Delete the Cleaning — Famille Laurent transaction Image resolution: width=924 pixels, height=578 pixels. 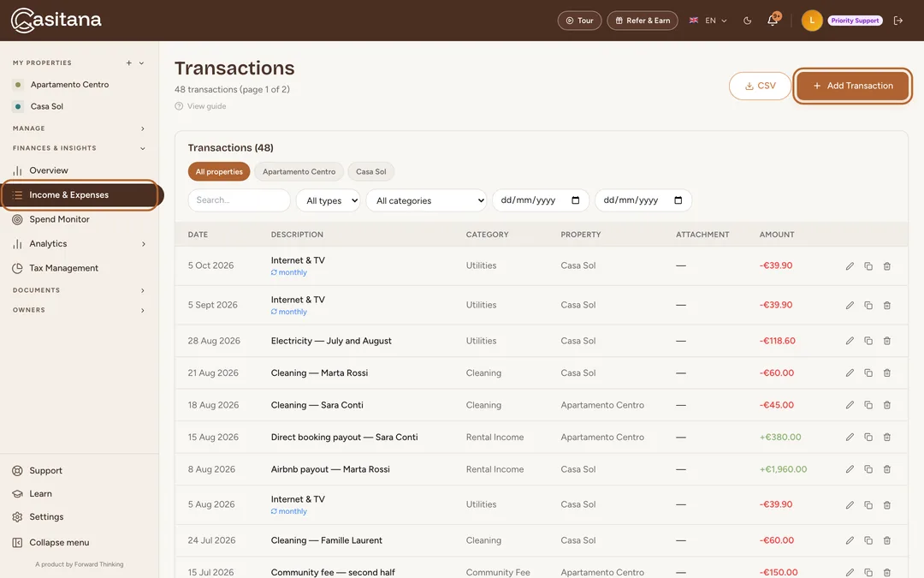coord(887,540)
